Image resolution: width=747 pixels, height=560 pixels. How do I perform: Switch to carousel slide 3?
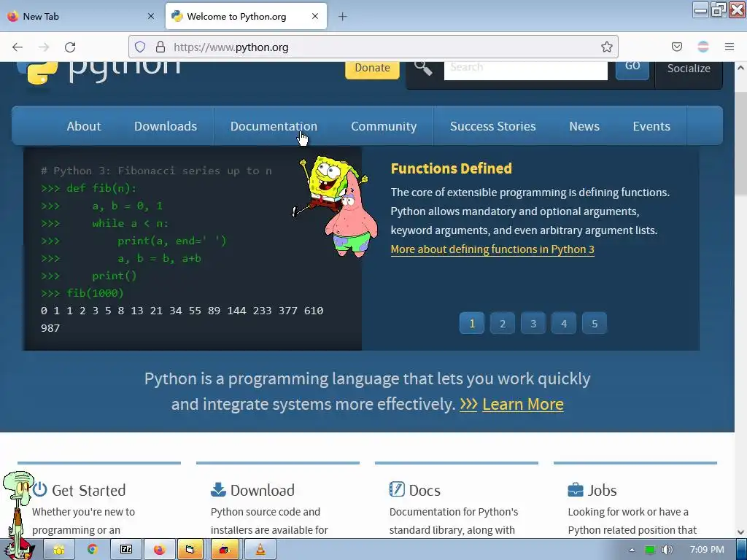[533, 323]
